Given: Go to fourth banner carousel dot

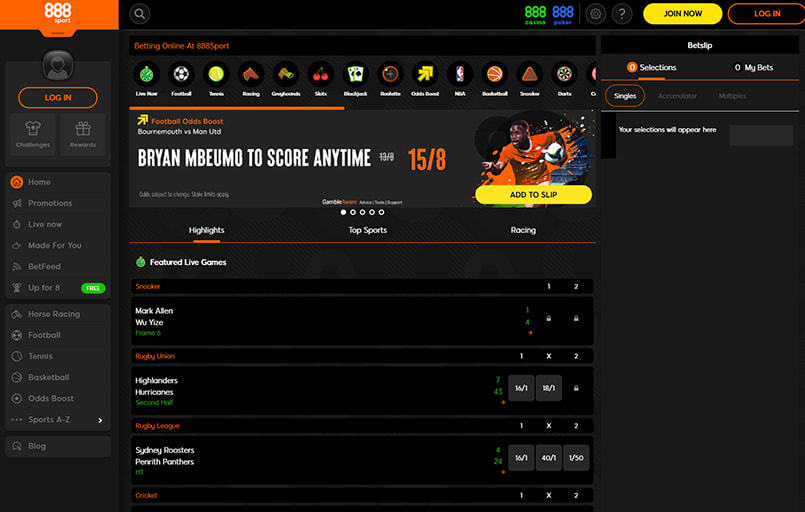Looking at the screenshot, I should 372,212.
